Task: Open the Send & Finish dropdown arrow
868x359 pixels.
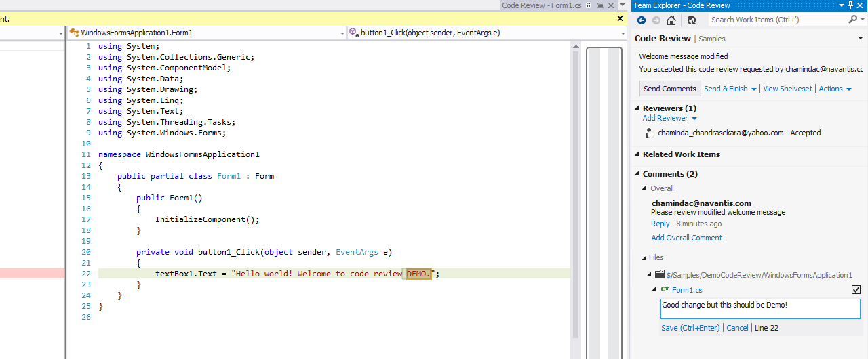Action: click(x=753, y=89)
